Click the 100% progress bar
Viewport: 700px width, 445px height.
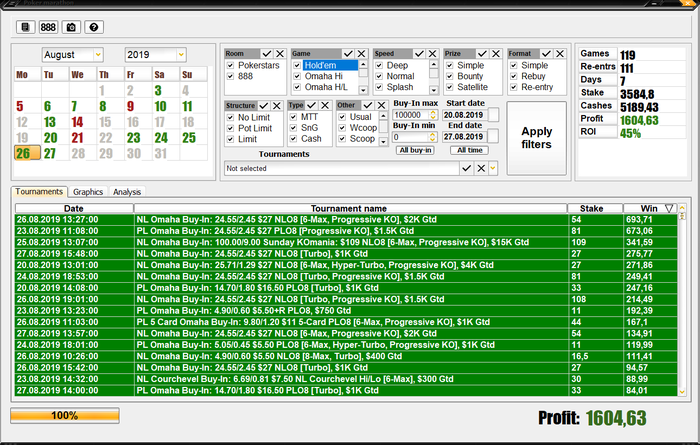point(65,416)
